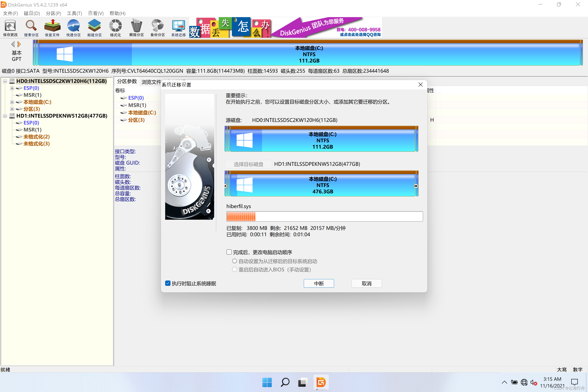Collapse the HD0 INTELSSDSC2KW120H6 disk tree node
The height and width of the screenshot is (392, 588).
pyautogui.click(x=5, y=81)
